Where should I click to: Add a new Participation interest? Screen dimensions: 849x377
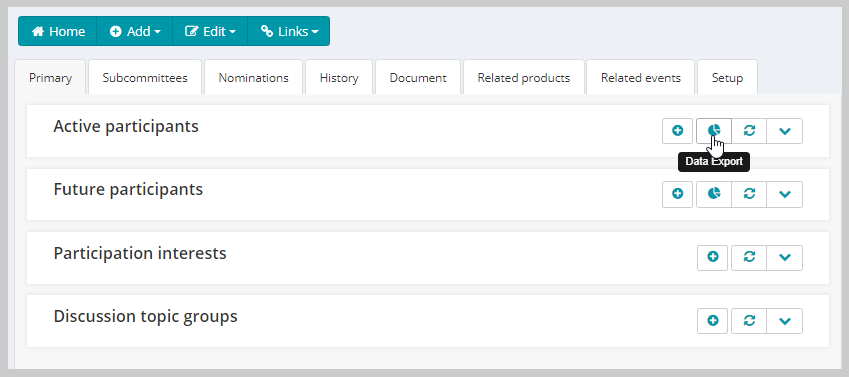713,257
